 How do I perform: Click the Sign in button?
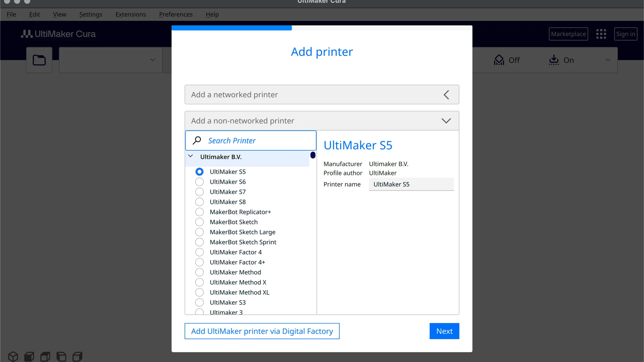pyautogui.click(x=626, y=34)
